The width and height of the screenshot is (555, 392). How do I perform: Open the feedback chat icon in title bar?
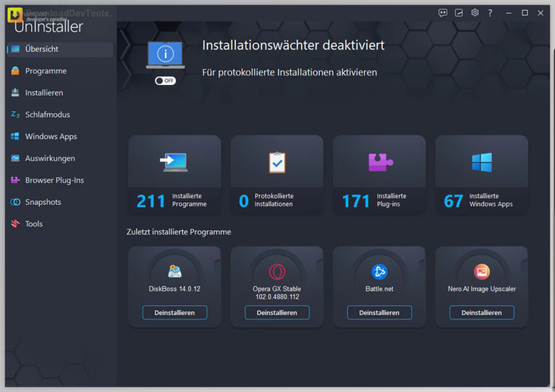click(443, 13)
